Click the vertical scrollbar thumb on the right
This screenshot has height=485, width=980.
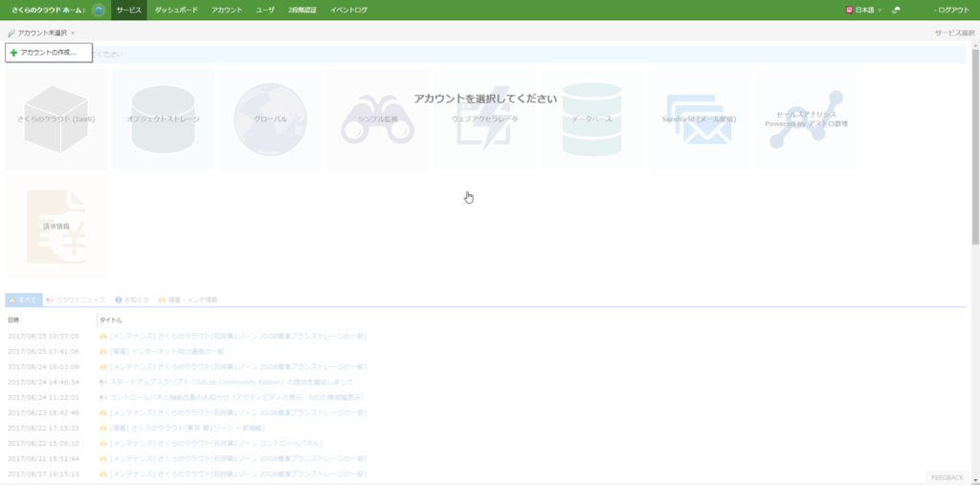click(975, 147)
